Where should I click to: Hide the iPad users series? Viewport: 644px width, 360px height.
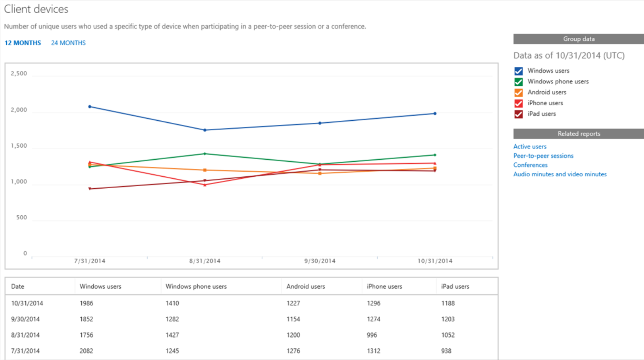pos(518,114)
